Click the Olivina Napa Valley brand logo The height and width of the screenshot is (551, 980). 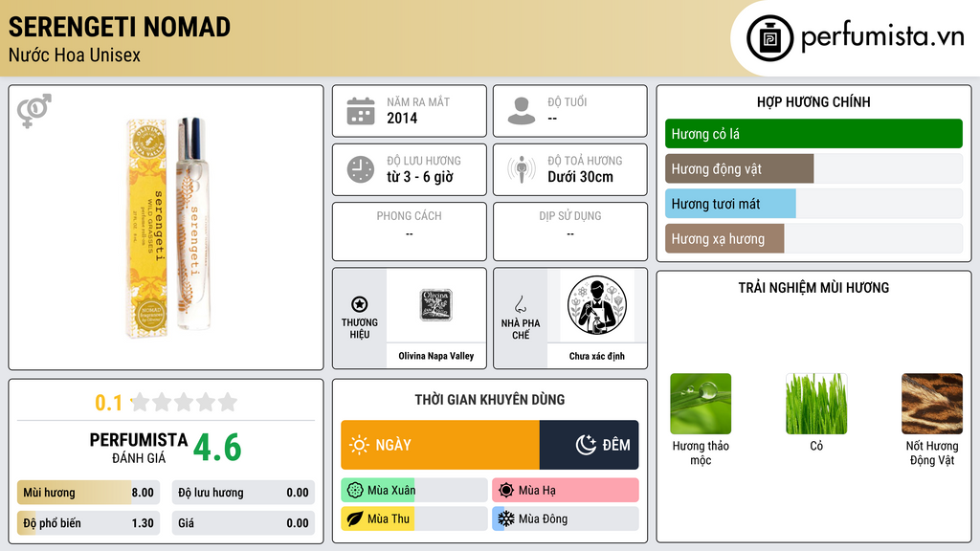tap(435, 305)
